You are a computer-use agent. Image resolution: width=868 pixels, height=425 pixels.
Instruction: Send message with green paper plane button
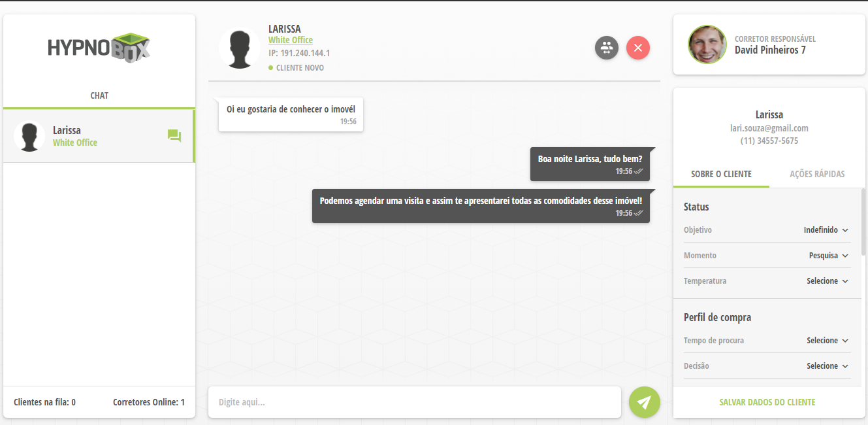click(x=645, y=402)
